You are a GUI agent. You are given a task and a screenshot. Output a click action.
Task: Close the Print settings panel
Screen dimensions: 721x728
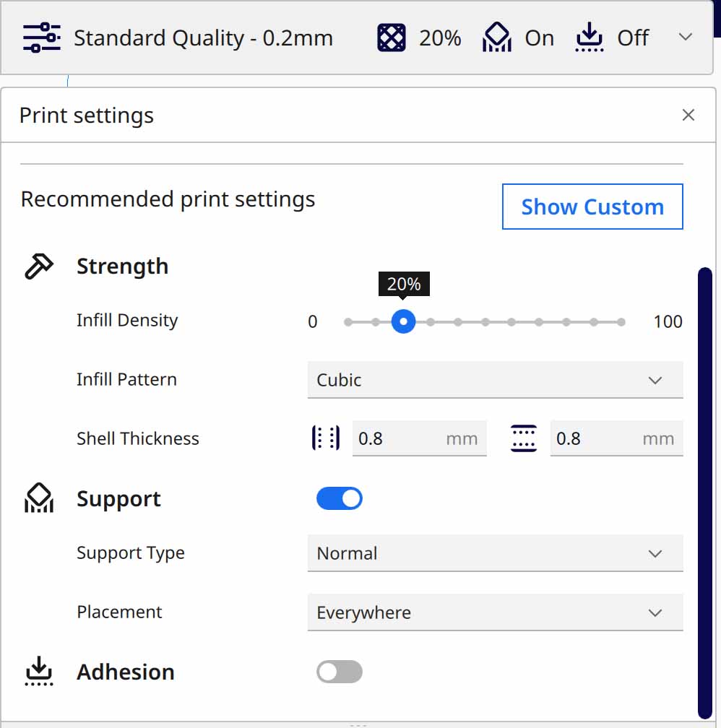[x=688, y=116]
